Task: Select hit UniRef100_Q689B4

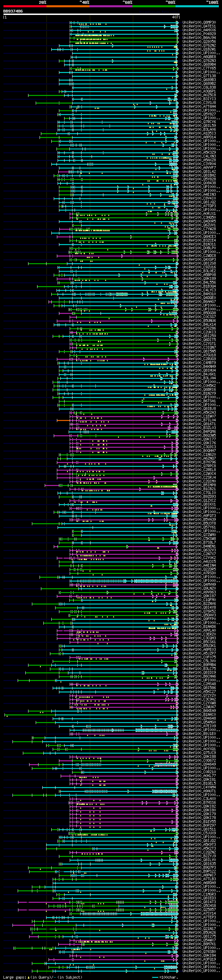Action: click(199, 64)
